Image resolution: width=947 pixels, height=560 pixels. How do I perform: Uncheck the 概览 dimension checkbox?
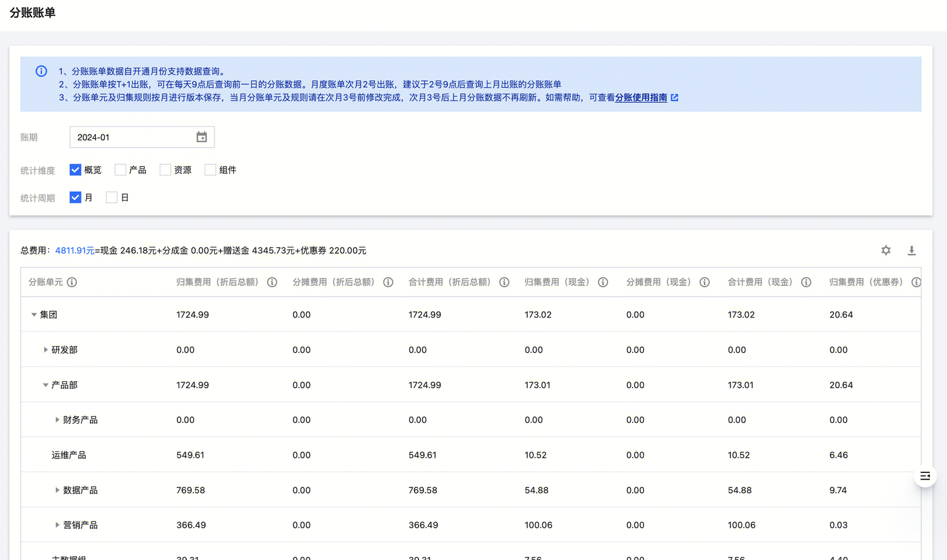click(x=75, y=170)
